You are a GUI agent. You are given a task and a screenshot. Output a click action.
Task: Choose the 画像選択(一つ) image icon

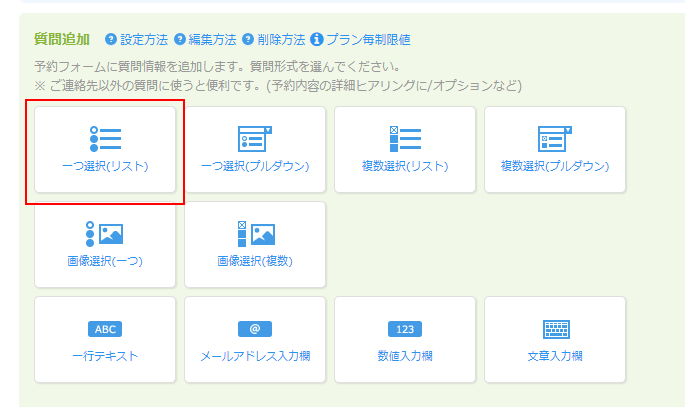(105, 233)
